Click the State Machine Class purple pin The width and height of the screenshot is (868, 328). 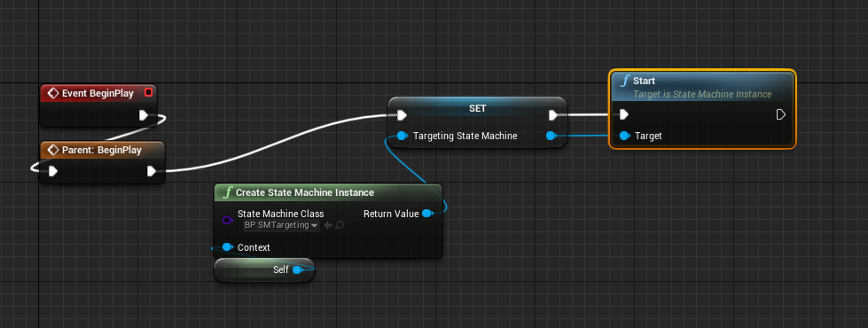click(227, 220)
